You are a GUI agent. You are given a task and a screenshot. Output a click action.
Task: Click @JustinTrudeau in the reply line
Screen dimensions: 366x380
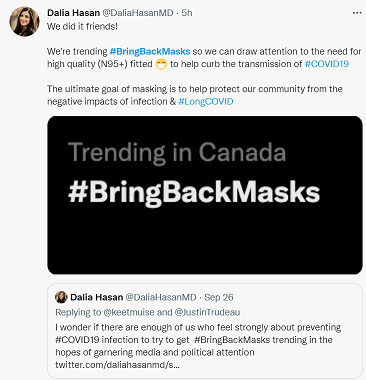pos(207,312)
